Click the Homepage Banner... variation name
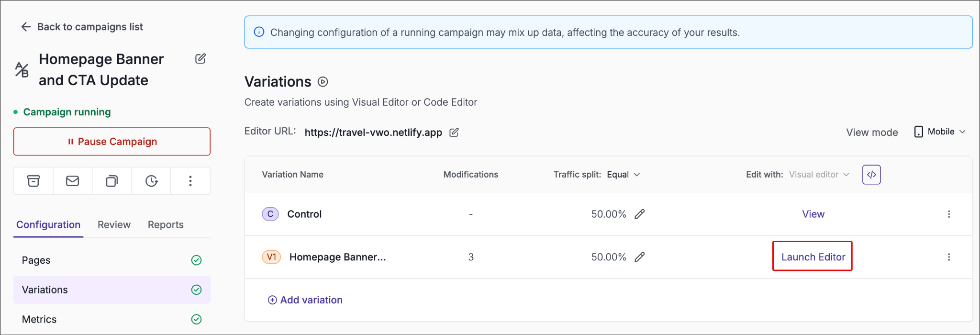This screenshot has height=335, width=980. (337, 257)
